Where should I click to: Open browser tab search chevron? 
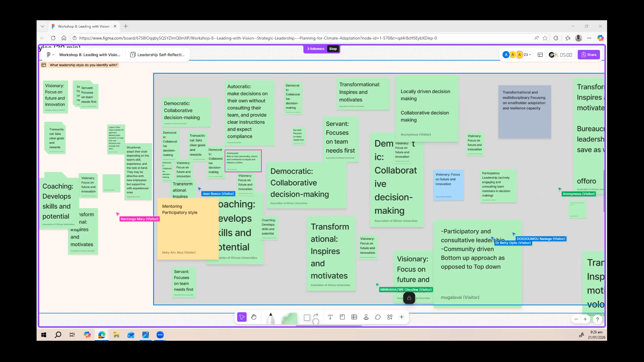pos(42,26)
